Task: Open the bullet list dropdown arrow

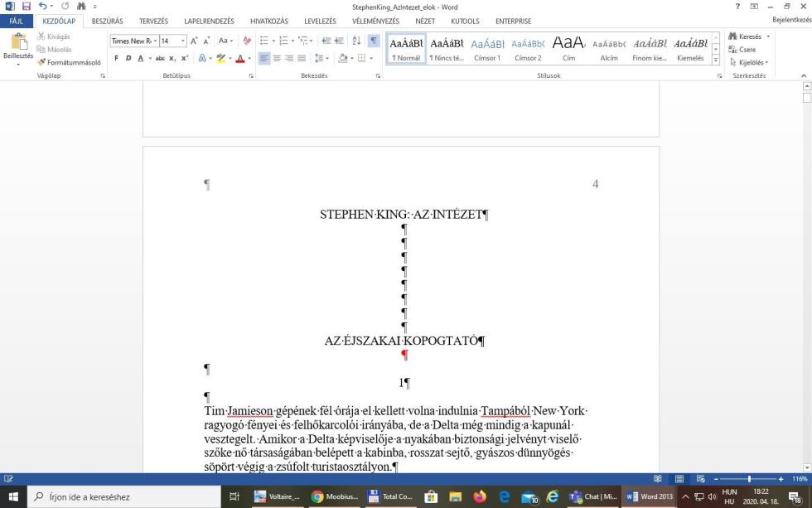Action: coord(273,41)
